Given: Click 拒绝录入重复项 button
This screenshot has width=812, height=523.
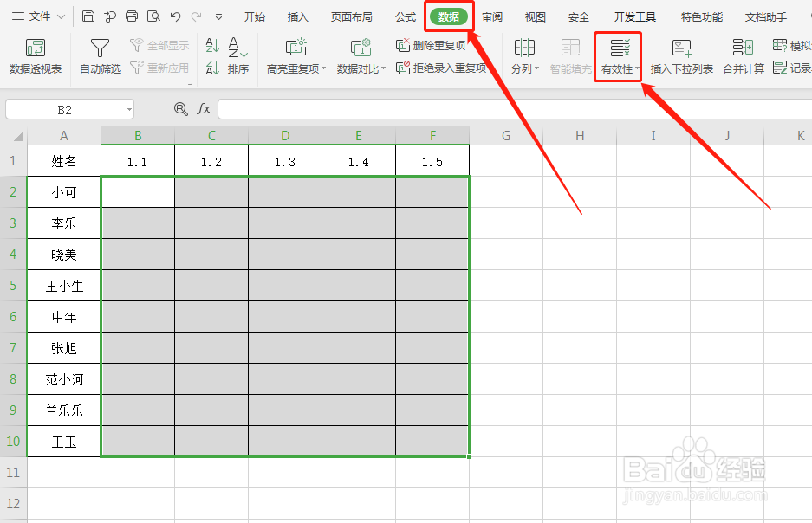Looking at the screenshot, I should coord(441,68).
